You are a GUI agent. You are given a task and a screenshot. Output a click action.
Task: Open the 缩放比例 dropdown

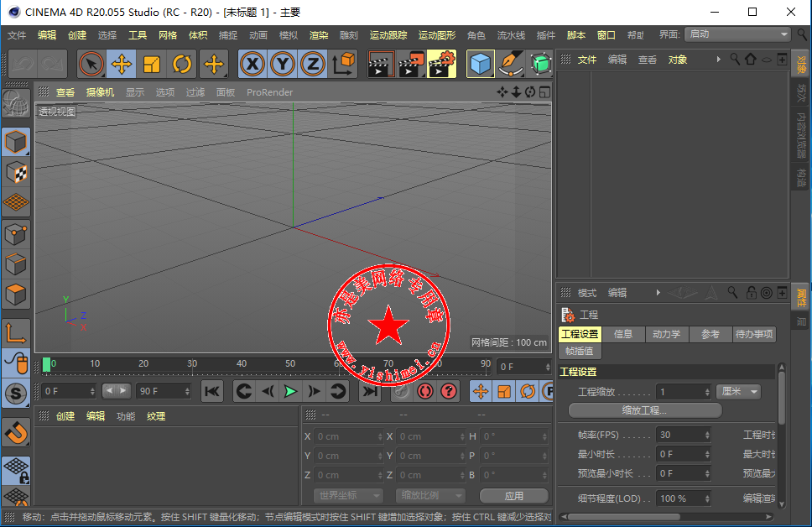tap(429, 495)
